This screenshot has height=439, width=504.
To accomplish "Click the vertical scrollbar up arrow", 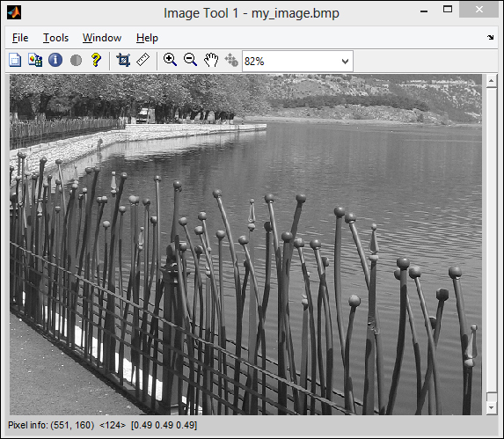I will click(492, 81).
